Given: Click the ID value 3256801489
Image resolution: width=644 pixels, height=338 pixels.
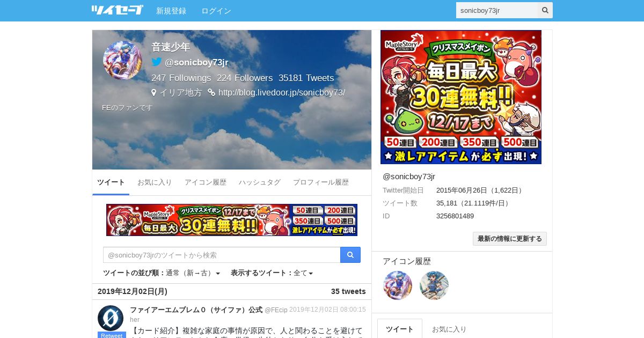Looking at the screenshot, I should click(x=455, y=216).
